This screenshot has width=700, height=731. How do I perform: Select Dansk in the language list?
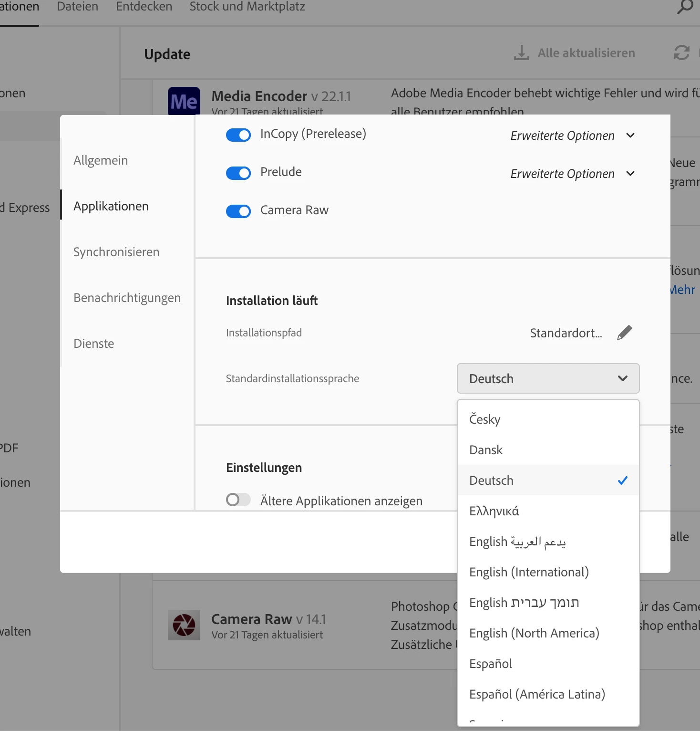coord(548,450)
